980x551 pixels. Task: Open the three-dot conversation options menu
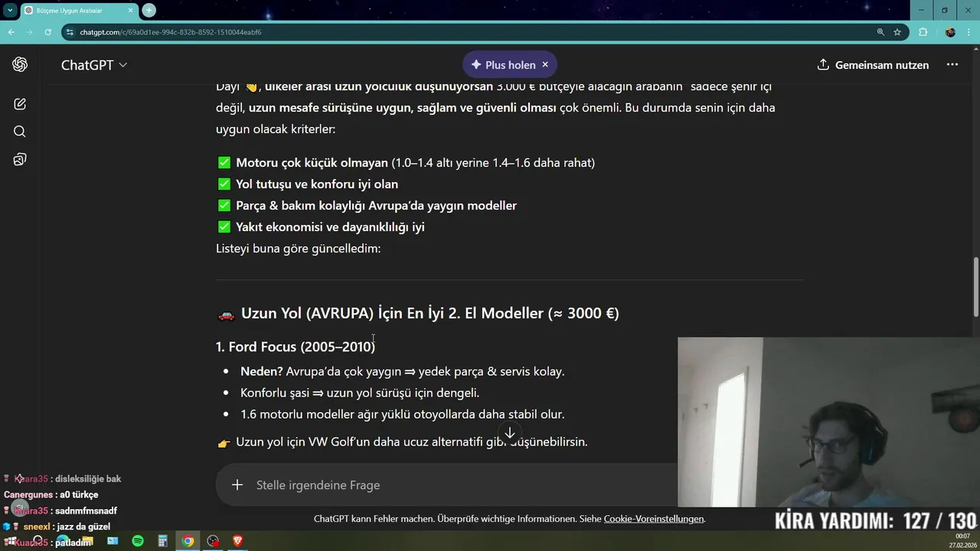tap(952, 65)
